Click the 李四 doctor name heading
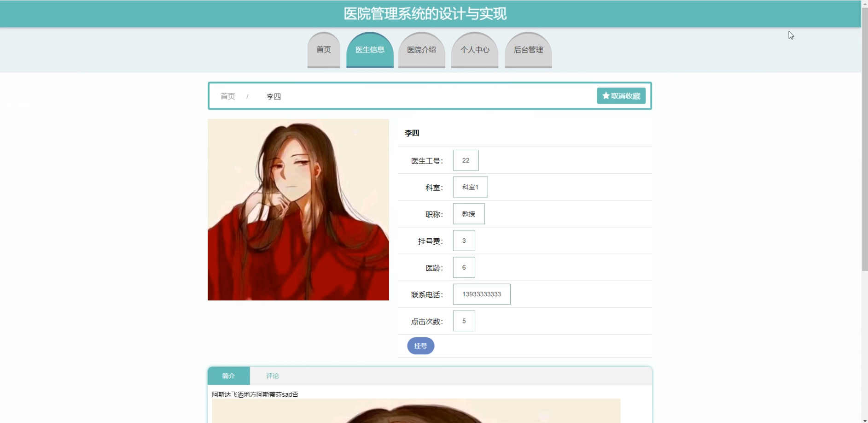The image size is (868, 423). tap(412, 133)
